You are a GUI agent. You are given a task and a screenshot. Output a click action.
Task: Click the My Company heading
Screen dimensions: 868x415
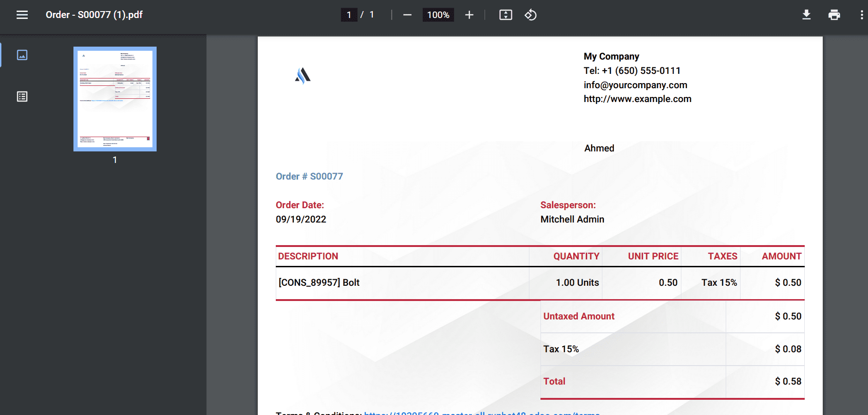[611, 56]
